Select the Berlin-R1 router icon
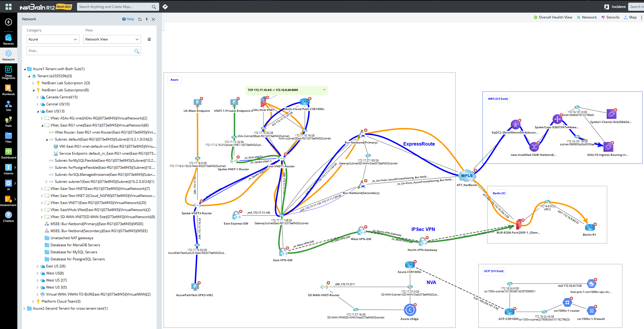Screen dimensions: 644x329 (x=590, y=227)
